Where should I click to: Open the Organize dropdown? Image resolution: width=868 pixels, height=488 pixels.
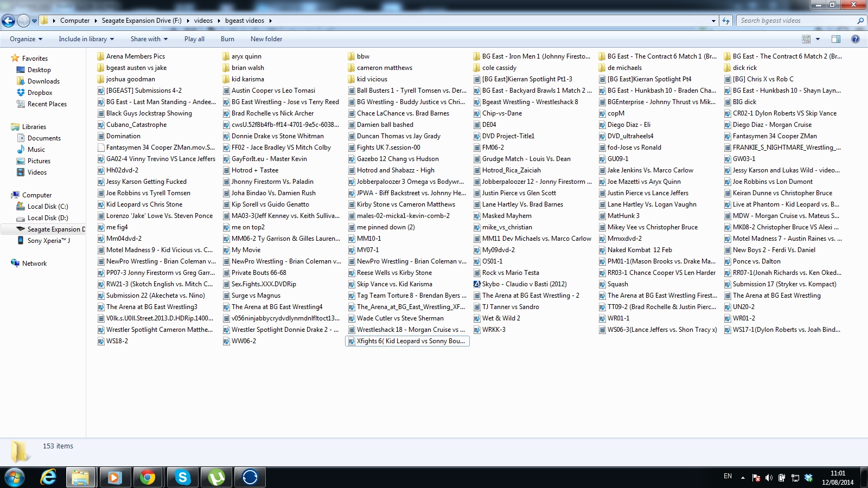tap(25, 38)
